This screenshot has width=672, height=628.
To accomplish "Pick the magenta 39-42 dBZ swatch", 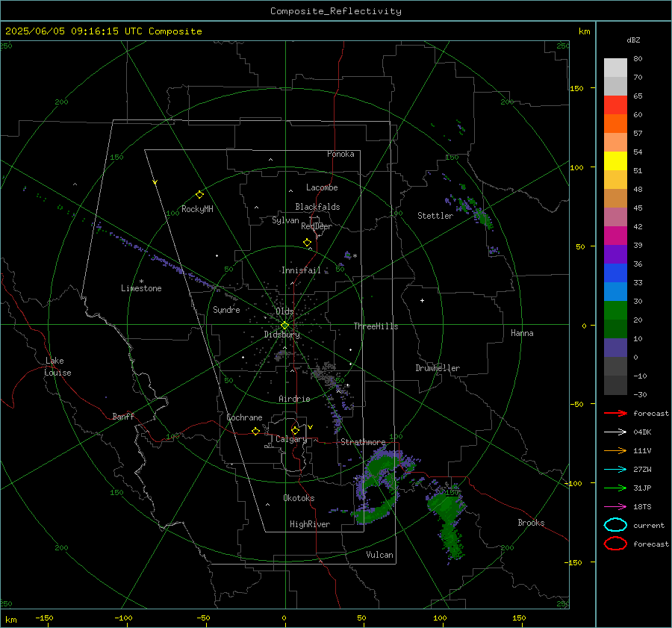I will (615, 236).
